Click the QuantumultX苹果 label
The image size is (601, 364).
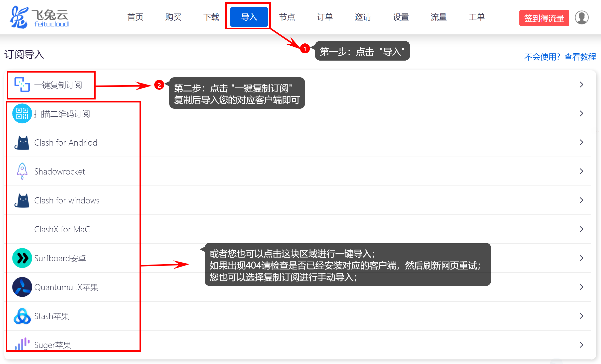[x=66, y=287]
